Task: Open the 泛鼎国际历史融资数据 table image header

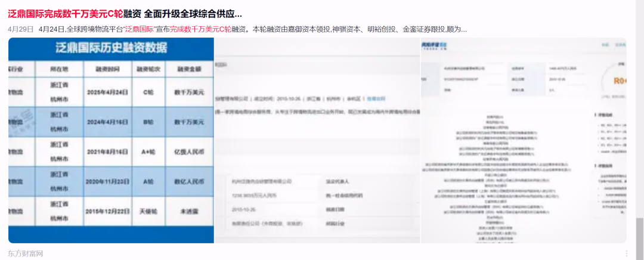Action: tap(112, 48)
